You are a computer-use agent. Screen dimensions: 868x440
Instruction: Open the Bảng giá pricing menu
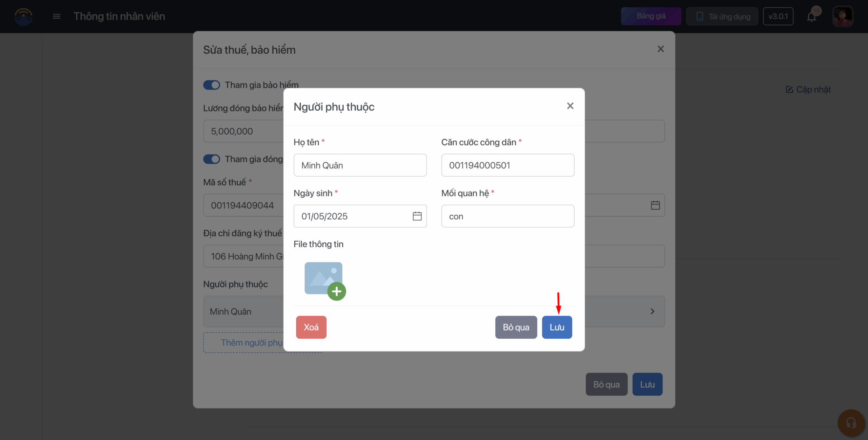[651, 16]
